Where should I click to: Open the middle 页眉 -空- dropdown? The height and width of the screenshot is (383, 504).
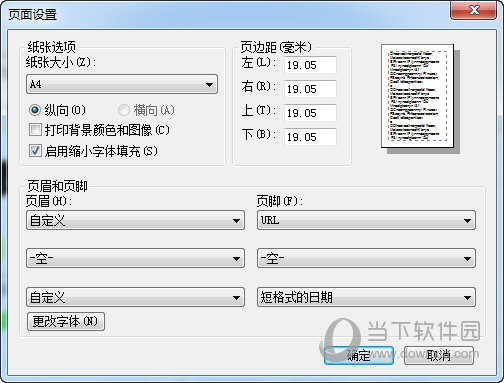pos(135,258)
